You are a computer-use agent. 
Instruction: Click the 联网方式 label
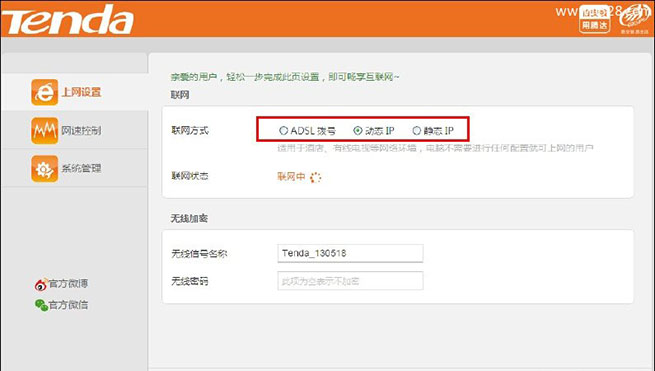coord(190,130)
